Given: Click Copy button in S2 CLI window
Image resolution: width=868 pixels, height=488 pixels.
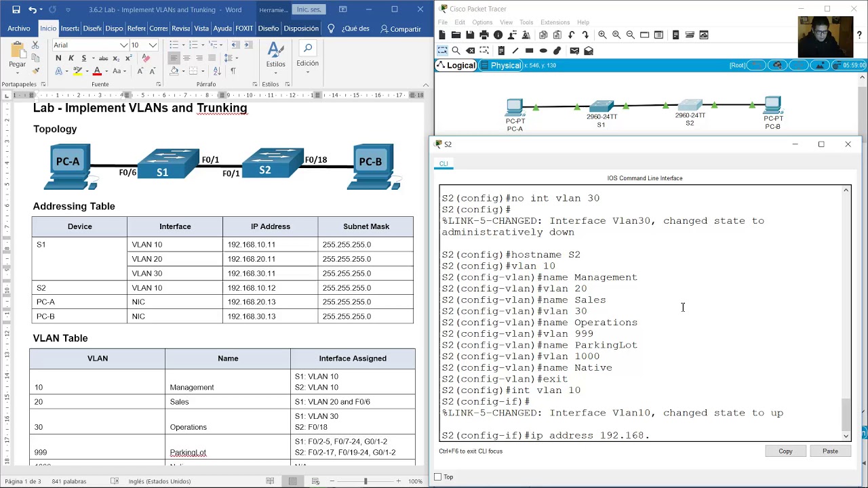Looking at the screenshot, I should click(x=785, y=451).
